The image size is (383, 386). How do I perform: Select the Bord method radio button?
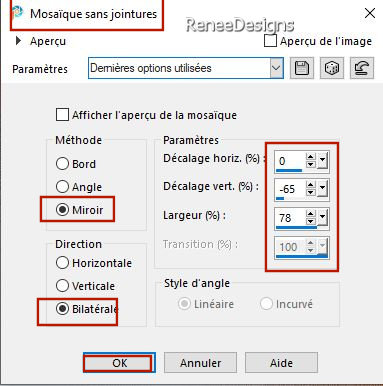pyautogui.click(x=62, y=164)
